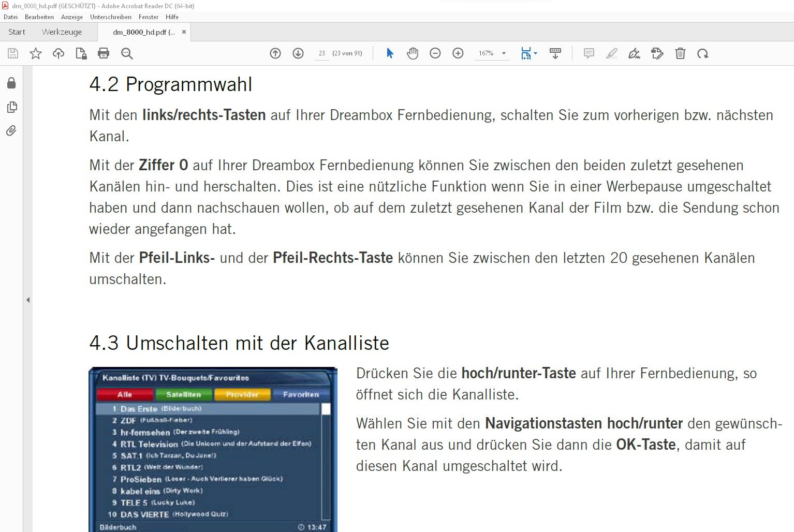This screenshot has width=794, height=532.
Task: Zoom out with minus button
Action: point(435,53)
